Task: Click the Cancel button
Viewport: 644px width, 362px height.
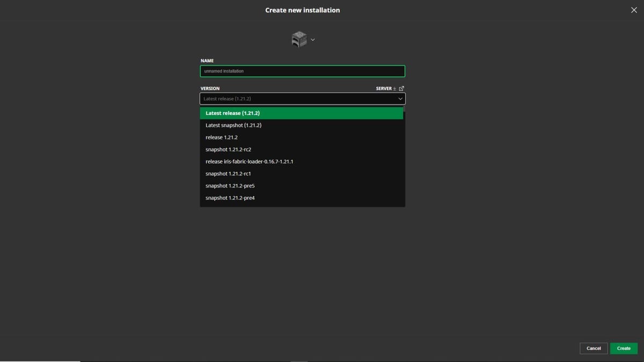Action: [594, 348]
